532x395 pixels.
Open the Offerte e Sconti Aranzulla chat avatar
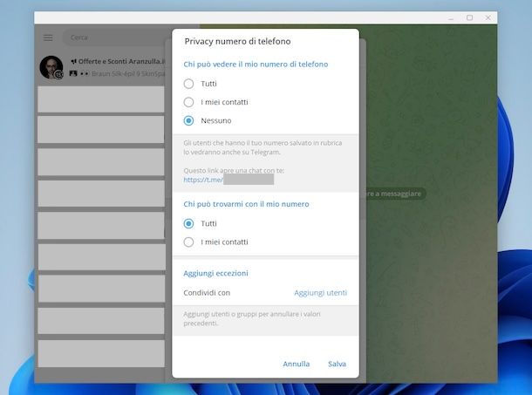51,67
